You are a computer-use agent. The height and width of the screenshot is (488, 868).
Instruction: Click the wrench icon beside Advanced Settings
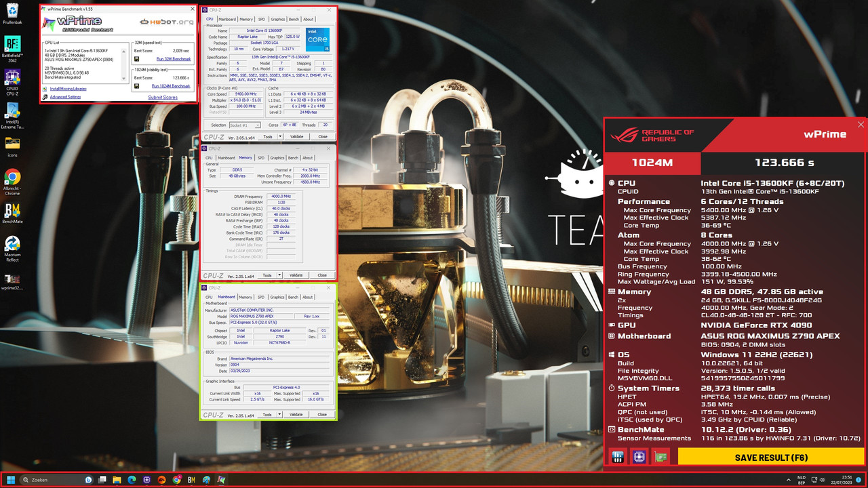[x=45, y=97]
